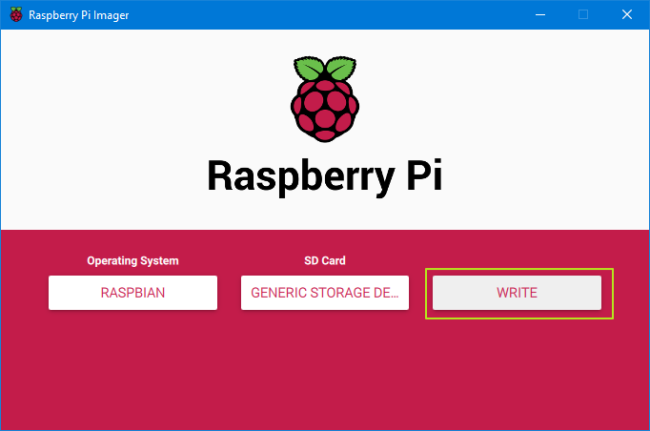Close the Raspberry Pi Imager window
Screen dimensions: 650x431
tap(627, 15)
